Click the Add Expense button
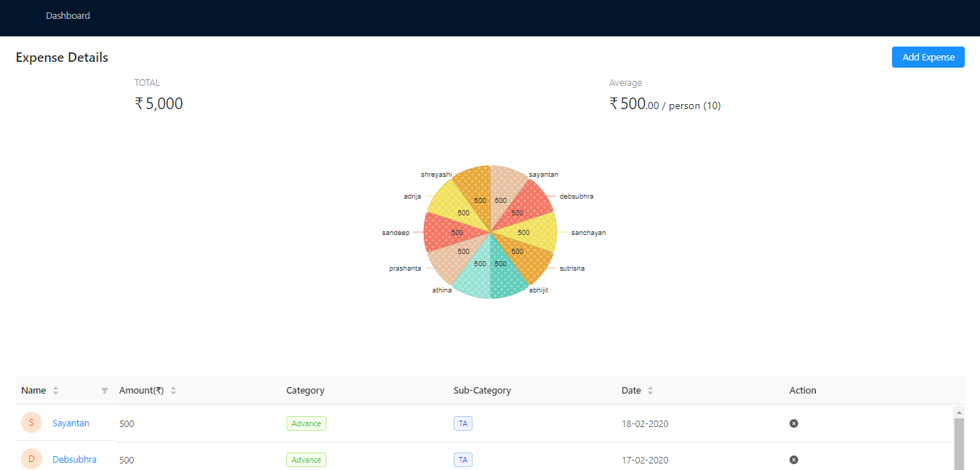The width and height of the screenshot is (980, 470). 928,57
